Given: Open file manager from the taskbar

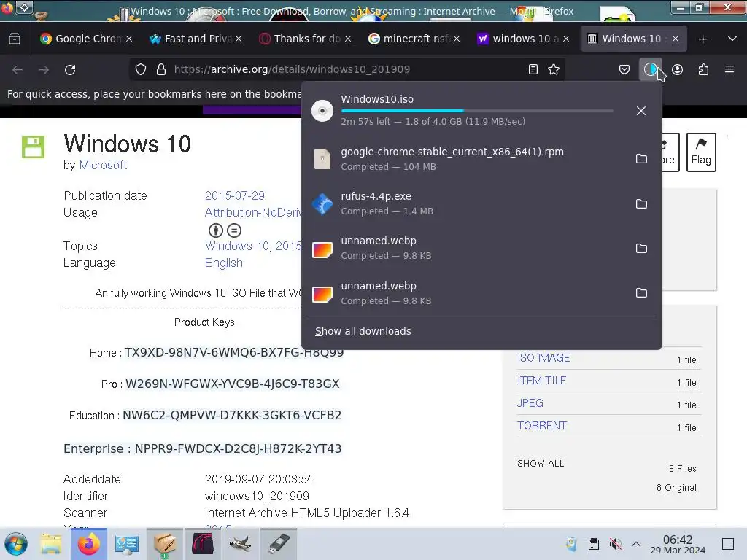Looking at the screenshot, I should (x=51, y=544).
